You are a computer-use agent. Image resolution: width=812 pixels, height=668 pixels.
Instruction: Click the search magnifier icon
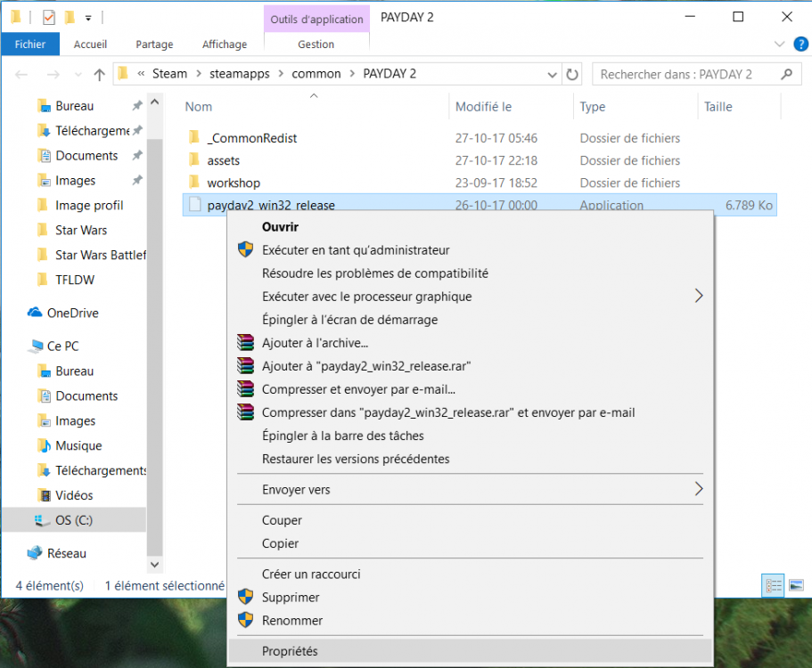point(786,74)
